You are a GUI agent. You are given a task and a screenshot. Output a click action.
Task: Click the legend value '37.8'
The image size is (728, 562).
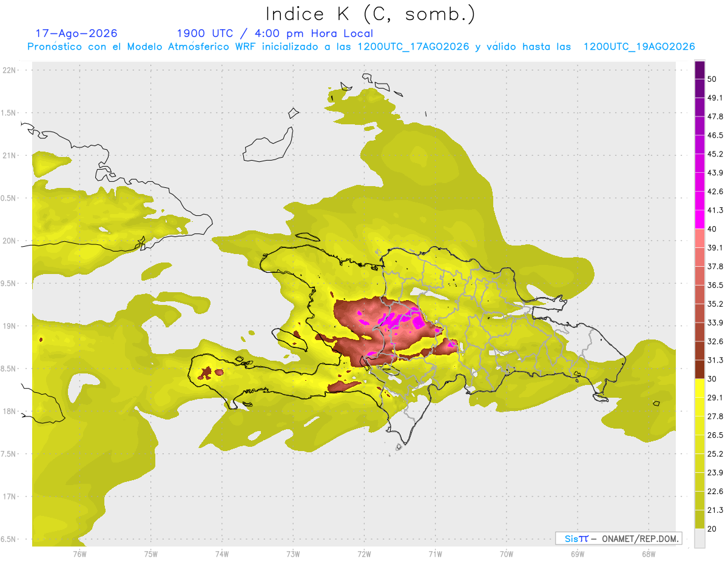coord(715,266)
